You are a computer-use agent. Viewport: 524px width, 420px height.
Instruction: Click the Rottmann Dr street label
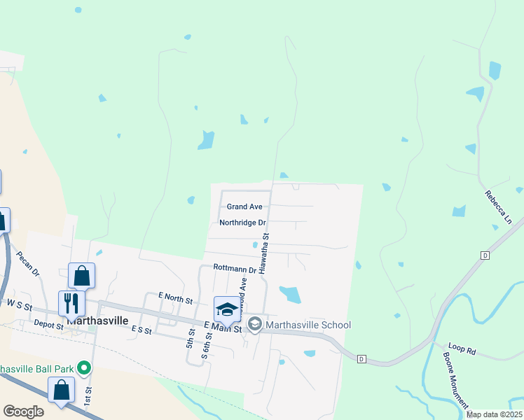[235, 268]
